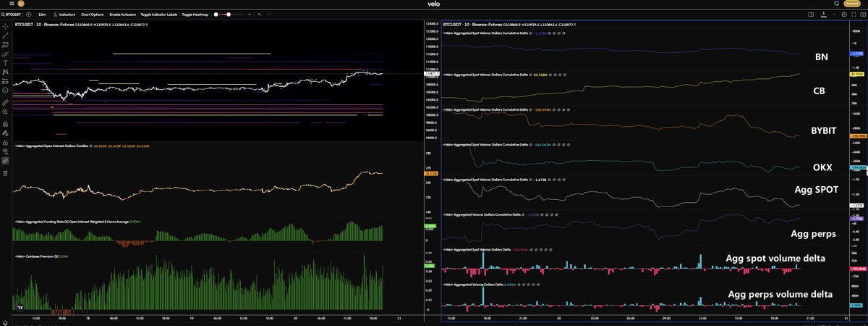The height and width of the screenshot is (326, 868).
Task: Select the Fibonacci lines tool
Action: (5, 44)
